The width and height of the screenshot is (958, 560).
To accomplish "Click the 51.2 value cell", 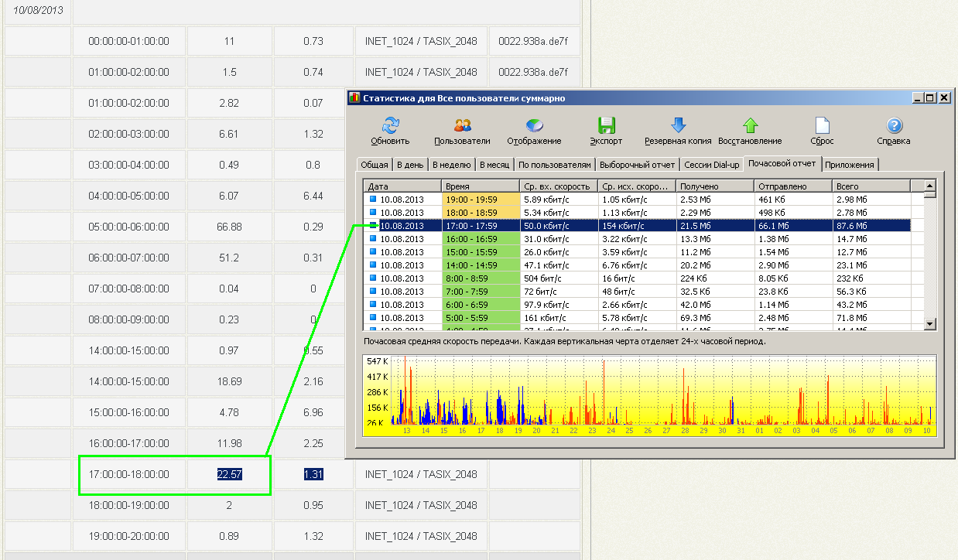I will click(229, 258).
